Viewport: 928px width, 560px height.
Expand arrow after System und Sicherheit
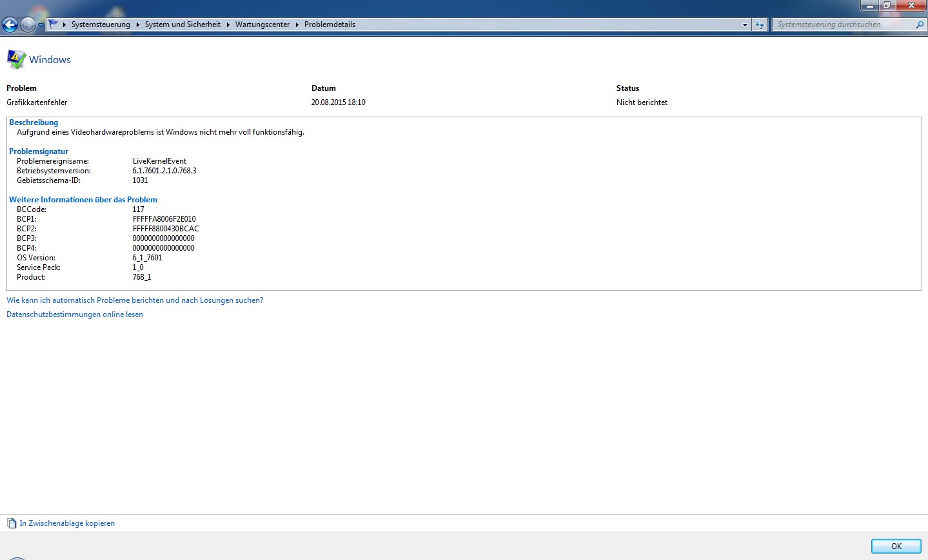[x=228, y=24]
